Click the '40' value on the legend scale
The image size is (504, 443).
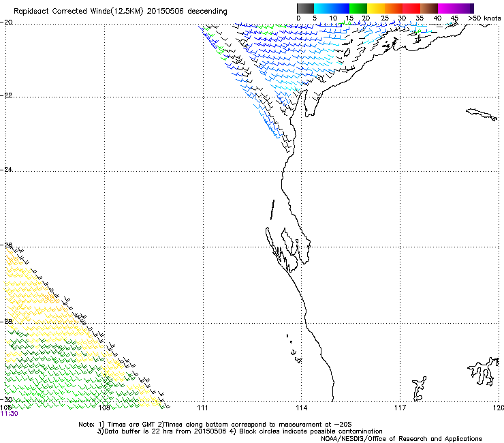pyautogui.click(x=437, y=18)
